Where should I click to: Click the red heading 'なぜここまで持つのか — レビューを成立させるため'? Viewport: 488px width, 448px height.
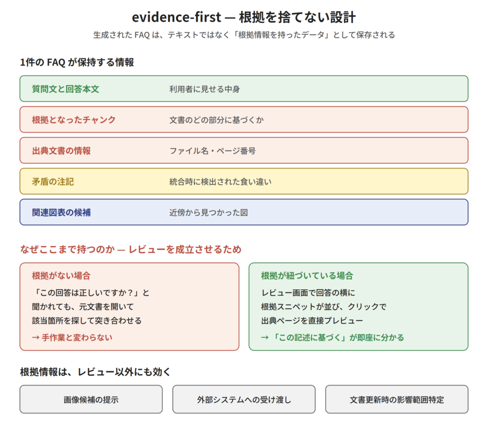click(x=131, y=249)
